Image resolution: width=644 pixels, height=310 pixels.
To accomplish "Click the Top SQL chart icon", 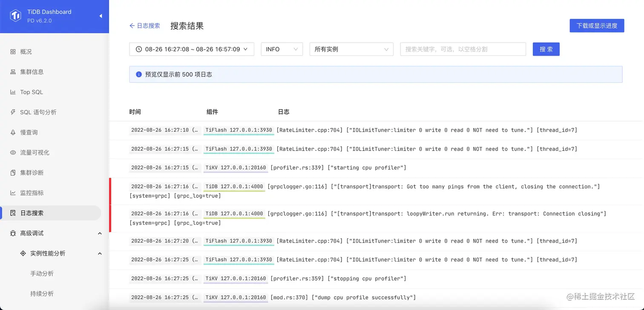I will click(13, 92).
